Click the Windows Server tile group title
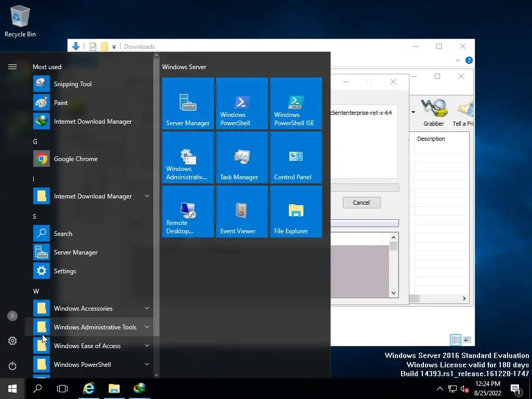The width and height of the screenshot is (532, 399). point(184,67)
